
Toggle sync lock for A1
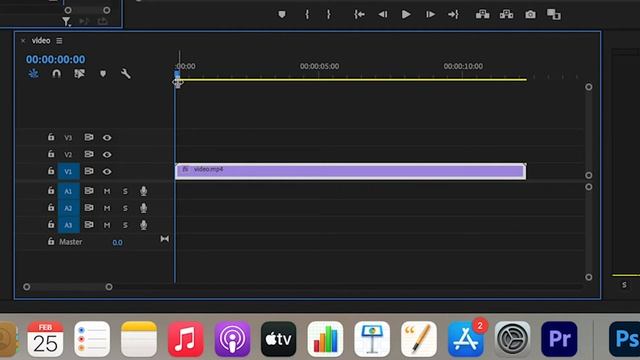89,191
